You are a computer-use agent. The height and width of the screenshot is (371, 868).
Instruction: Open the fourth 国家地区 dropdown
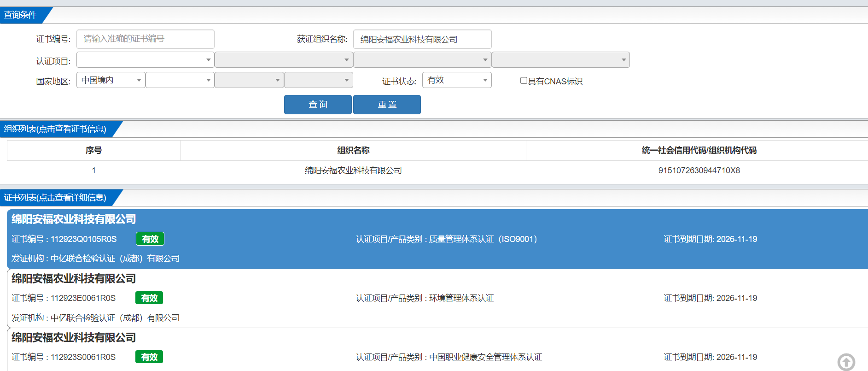pos(319,80)
